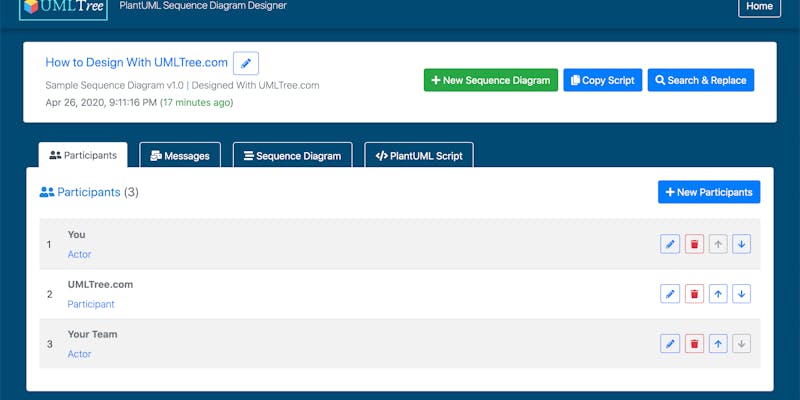
Task: Select the 'UMLTree.com' participant name
Action: (x=101, y=284)
